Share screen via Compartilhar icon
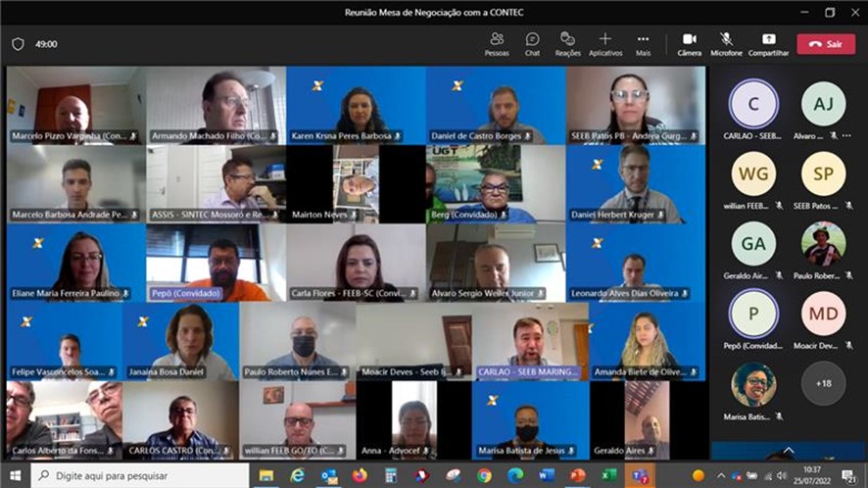 tap(768, 44)
